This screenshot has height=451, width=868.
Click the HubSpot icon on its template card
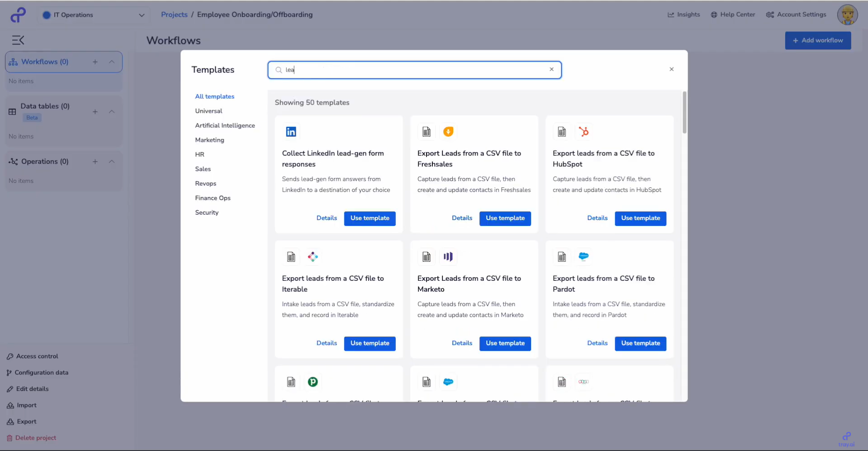click(584, 131)
